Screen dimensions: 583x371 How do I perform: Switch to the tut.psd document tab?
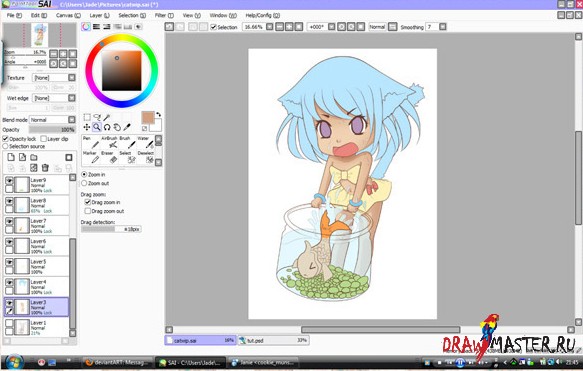pyautogui.click(x=273, y=340)
